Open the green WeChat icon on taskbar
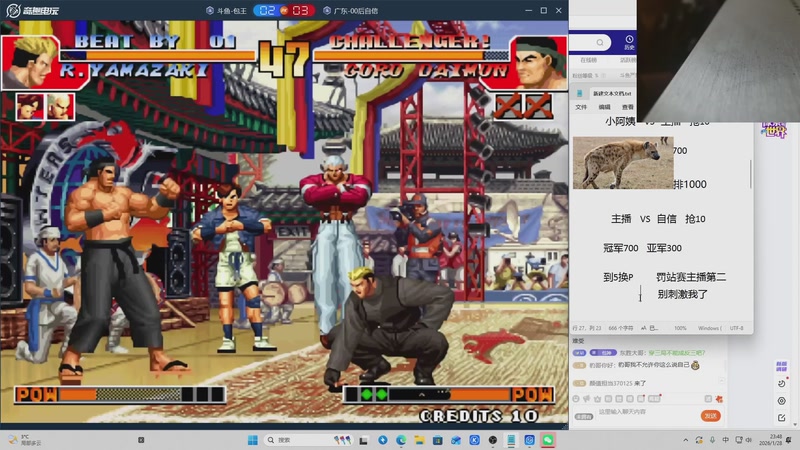Viewport: 800px width, 450px height. tap(548, 440)
